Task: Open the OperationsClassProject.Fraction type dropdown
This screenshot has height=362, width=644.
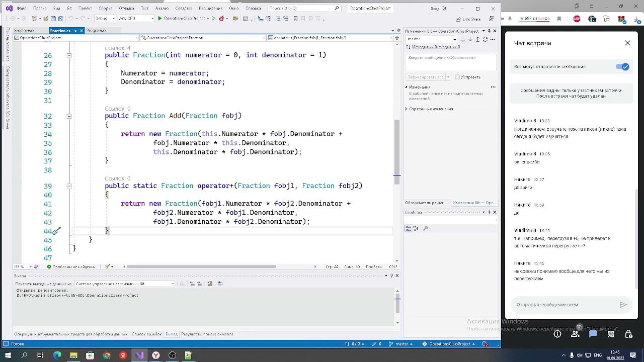Action: [x=203, y=38]
